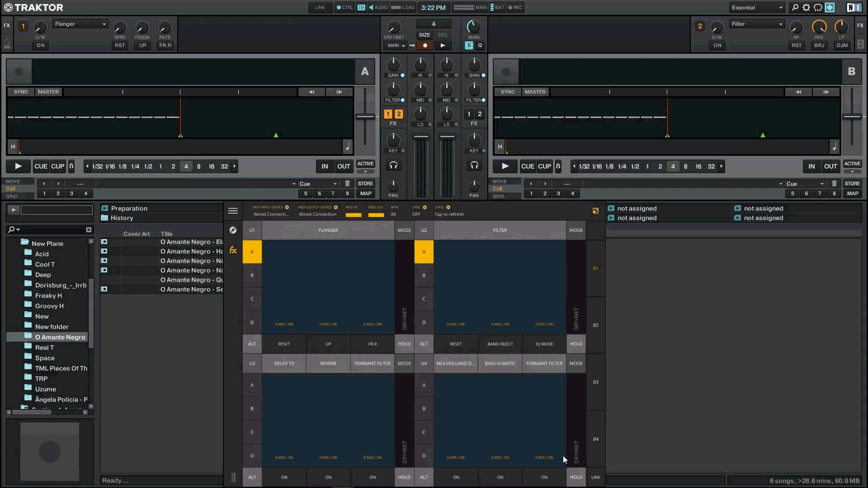Open the Flanger effect selection dropdown
868x488 pixels.
80,23
